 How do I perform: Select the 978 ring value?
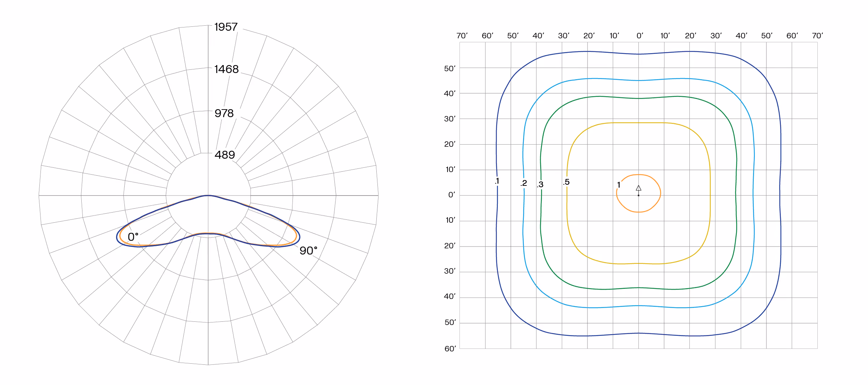tap(224, 113)
